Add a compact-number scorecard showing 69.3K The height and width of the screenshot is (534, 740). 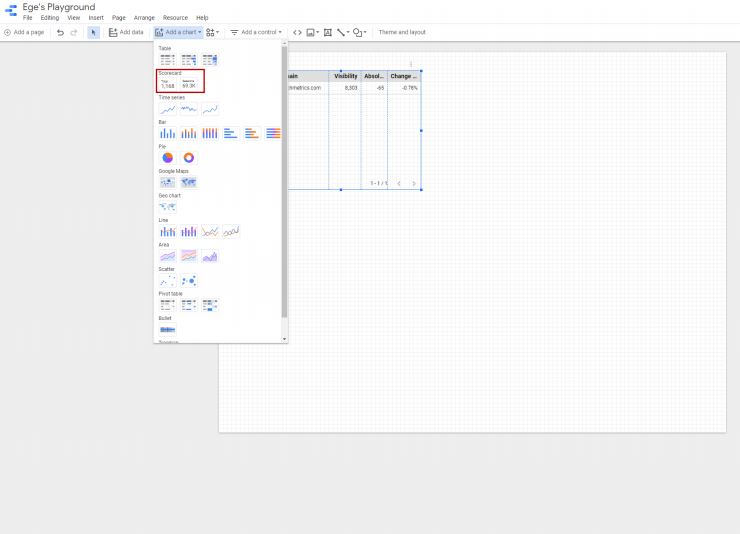click(x=189, y=84)
